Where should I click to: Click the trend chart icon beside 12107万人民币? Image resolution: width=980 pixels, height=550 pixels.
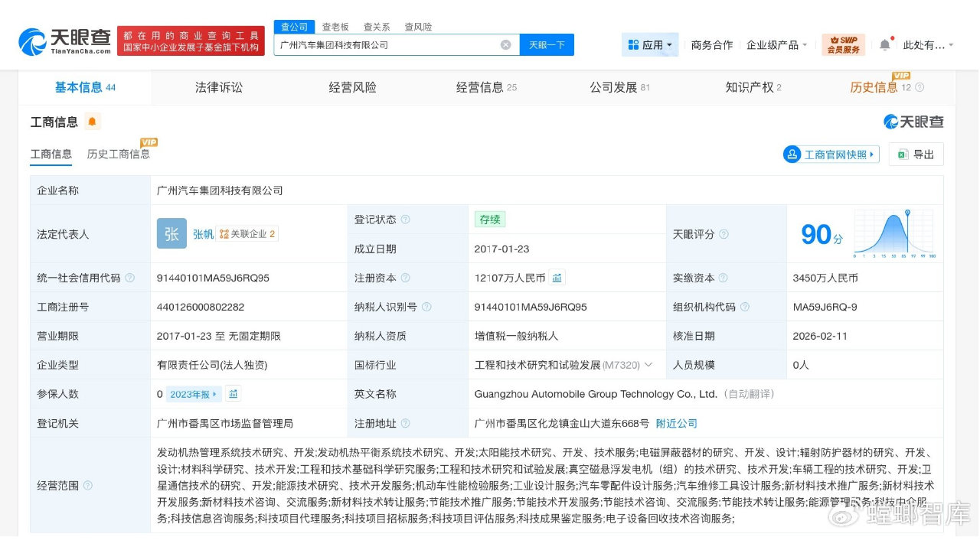click(x=556, y=278)
